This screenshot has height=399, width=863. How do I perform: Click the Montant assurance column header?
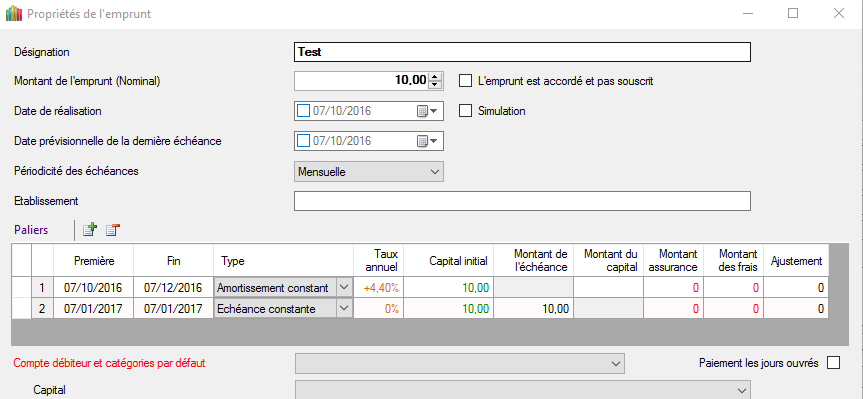click(673, 261)
